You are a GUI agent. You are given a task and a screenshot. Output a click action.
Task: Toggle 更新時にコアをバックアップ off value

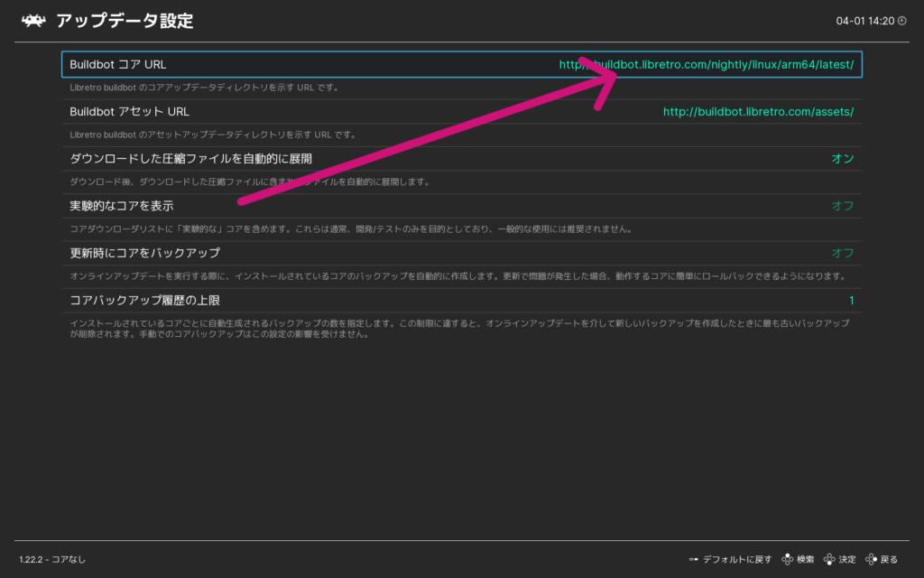(842, 253)
